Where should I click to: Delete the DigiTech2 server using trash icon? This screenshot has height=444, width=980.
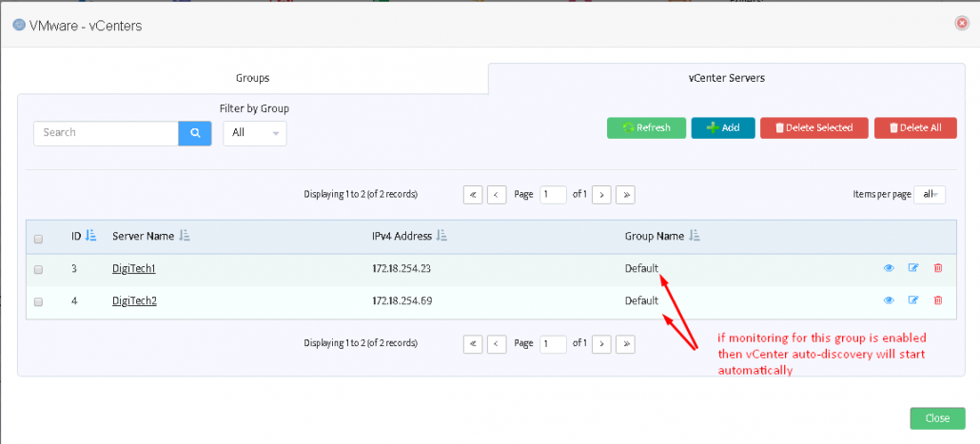(938, 300)
